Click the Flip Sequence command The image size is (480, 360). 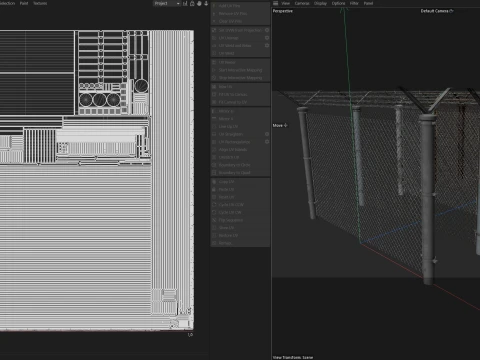coord(231,220)
